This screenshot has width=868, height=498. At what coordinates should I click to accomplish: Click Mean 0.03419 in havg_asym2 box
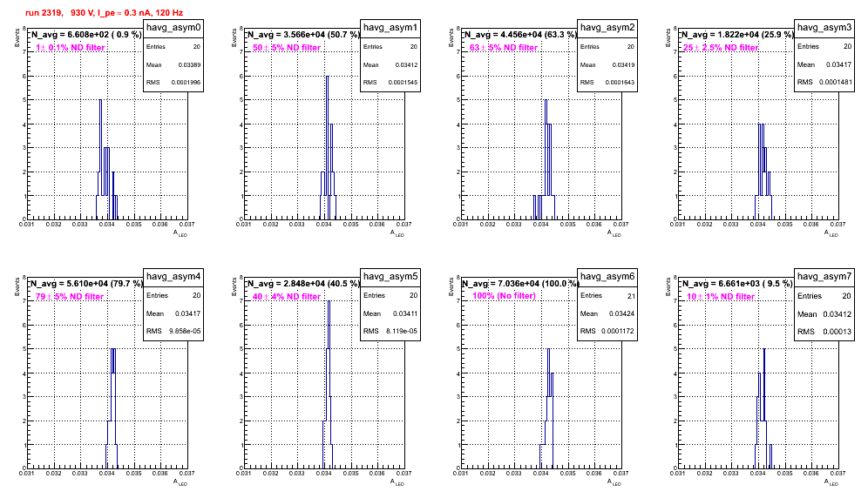(x=607, y=64)
